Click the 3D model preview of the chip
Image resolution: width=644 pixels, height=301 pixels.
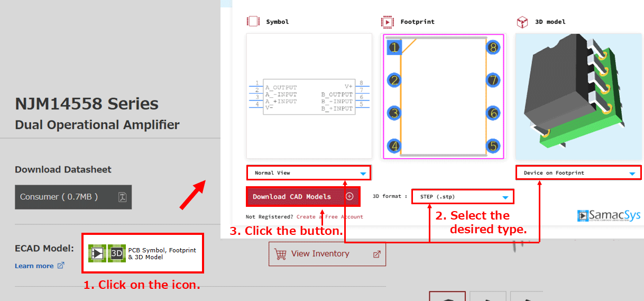coord(577,97)
